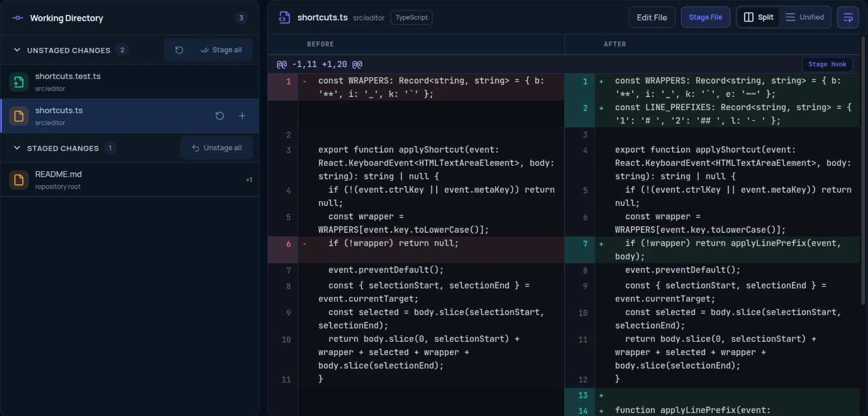Discard all unstaged changes via revert icon

coord(179,50)
